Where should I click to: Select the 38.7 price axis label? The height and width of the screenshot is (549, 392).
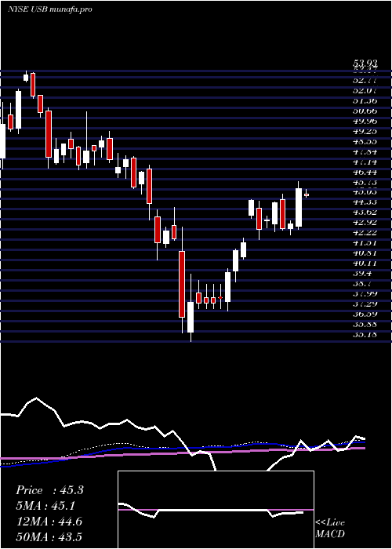(362, 283)
